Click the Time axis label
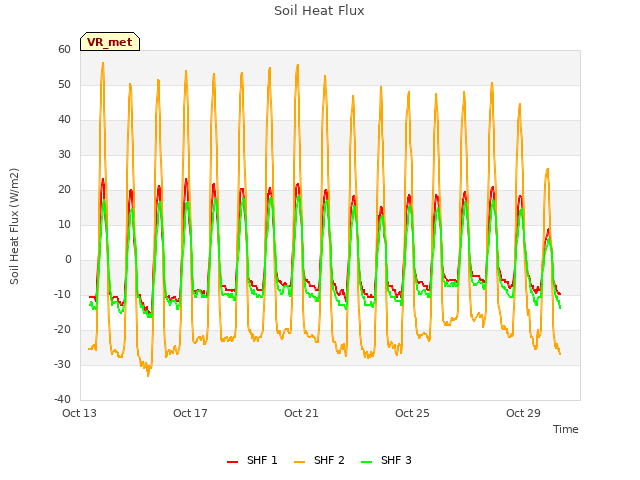Image resolution: width=640 pixels, height=480 pixels. [566, 429]
